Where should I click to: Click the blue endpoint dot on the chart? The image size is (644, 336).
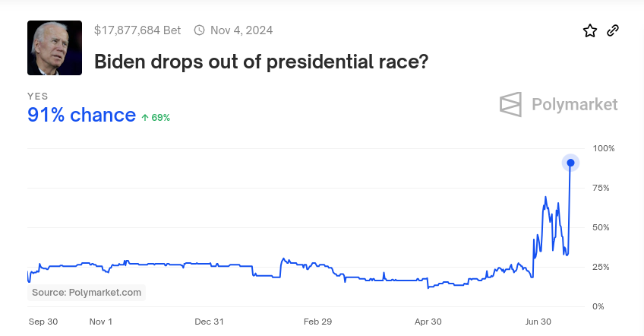(x=570, y=162)
